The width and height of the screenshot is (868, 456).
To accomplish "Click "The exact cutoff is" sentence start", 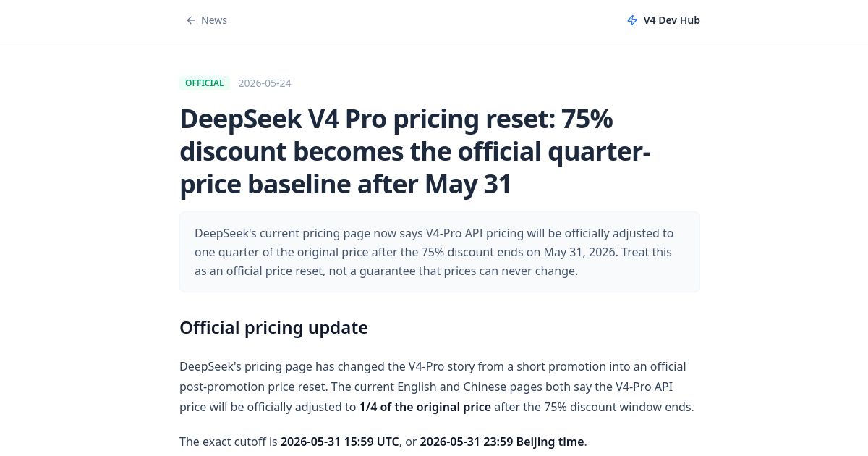I will [x=229, y=442].
